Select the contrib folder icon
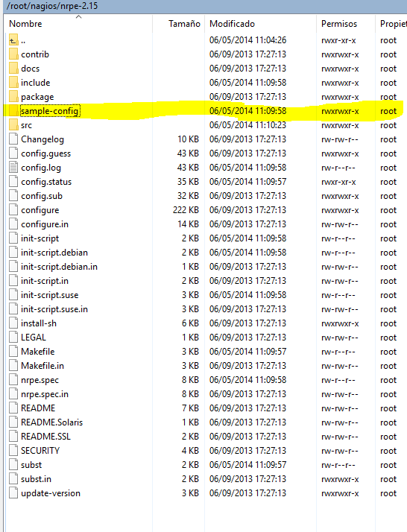Screen dimensions: 407x532 13,54
